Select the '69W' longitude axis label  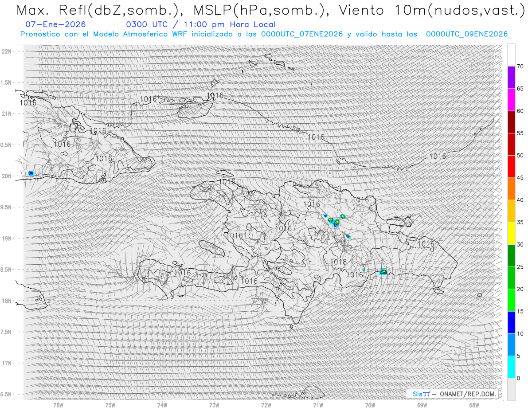click(x=422, y=405)
